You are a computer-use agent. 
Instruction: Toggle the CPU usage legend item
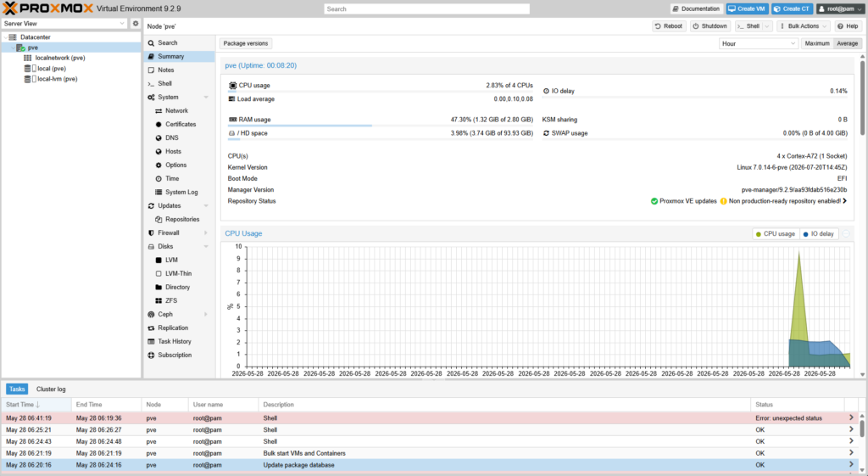(775, 234)
